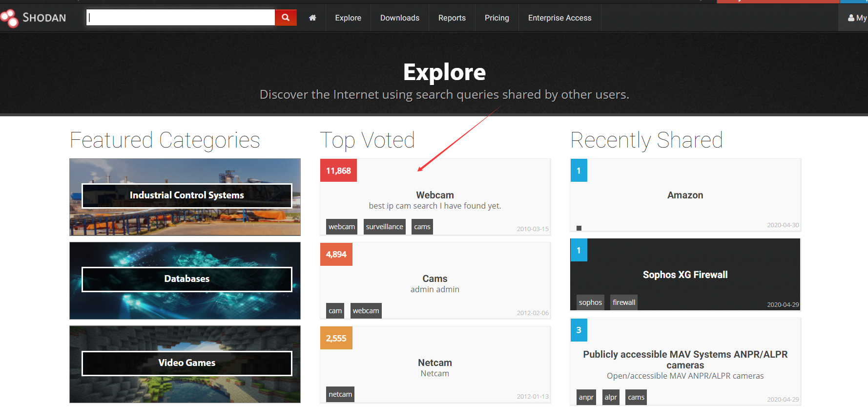The height and width of the screenshot is (408, 868).
Task: Click the 11,868 vote count badge
Action: tap(338, 171)
